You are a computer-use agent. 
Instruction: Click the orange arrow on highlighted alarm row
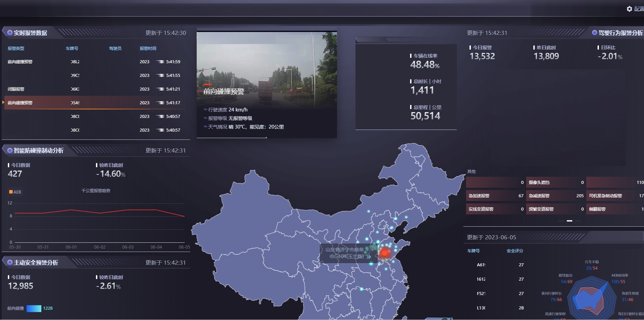3,103
